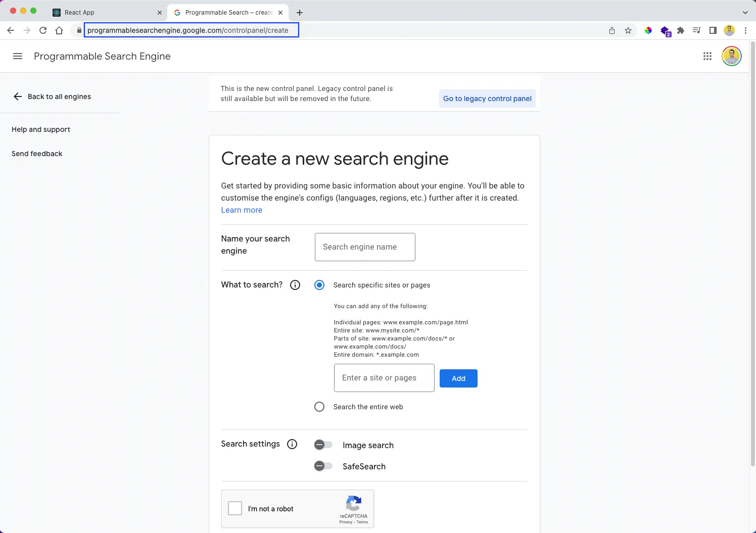Open the Learn more link

tap(242, 210)
